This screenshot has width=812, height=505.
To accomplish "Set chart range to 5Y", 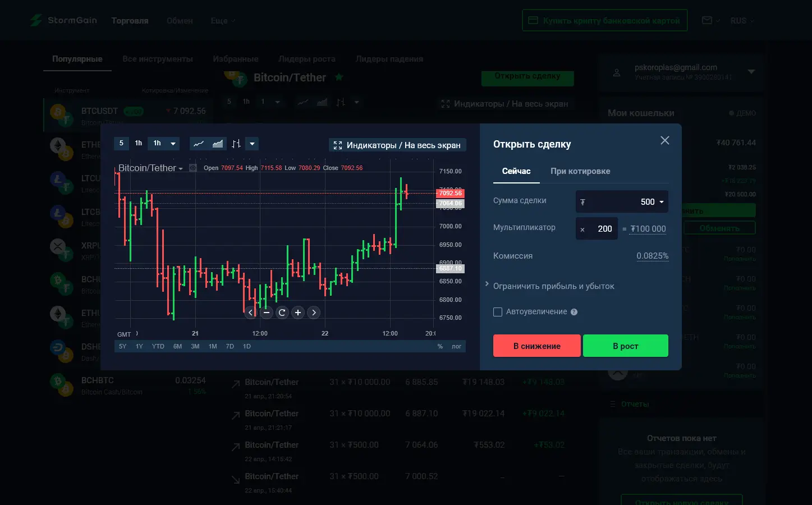I will tap(123, 346).
